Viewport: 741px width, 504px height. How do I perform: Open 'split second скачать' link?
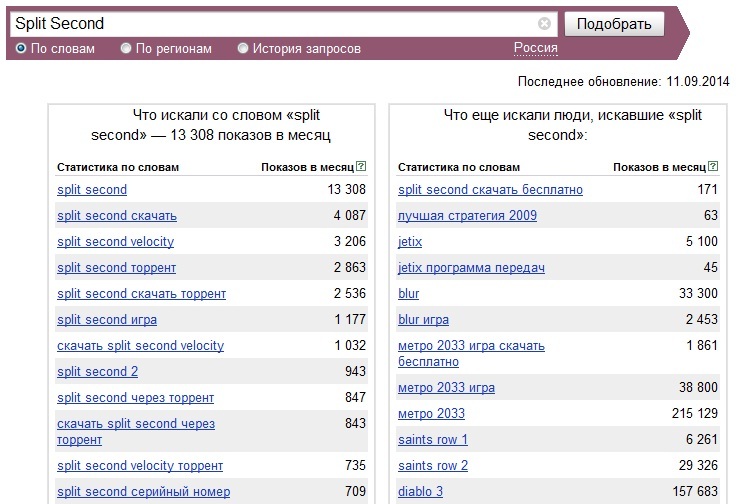117,216
